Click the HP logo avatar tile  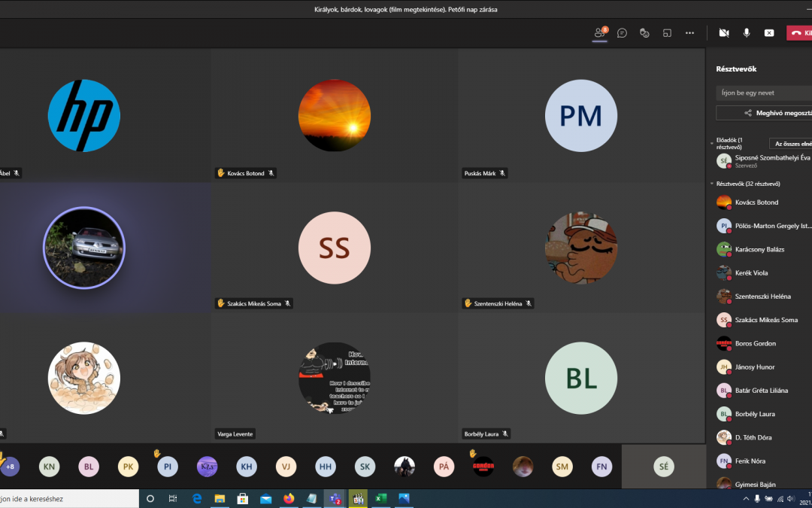(x=84, y=116)
